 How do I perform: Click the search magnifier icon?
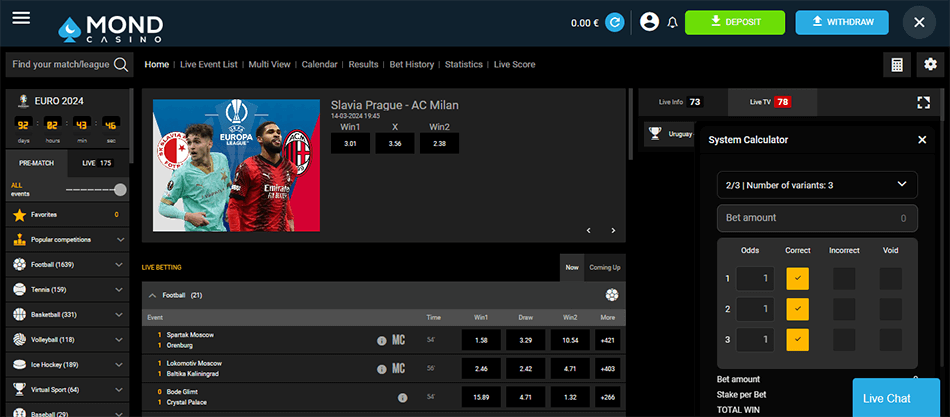[121, 64]
